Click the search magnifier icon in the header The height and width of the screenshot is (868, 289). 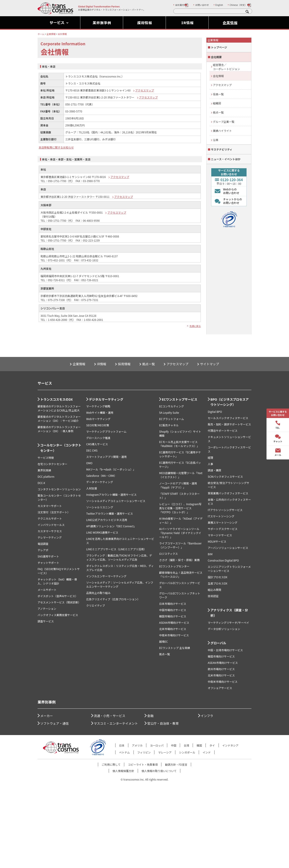tap(247, 11)
